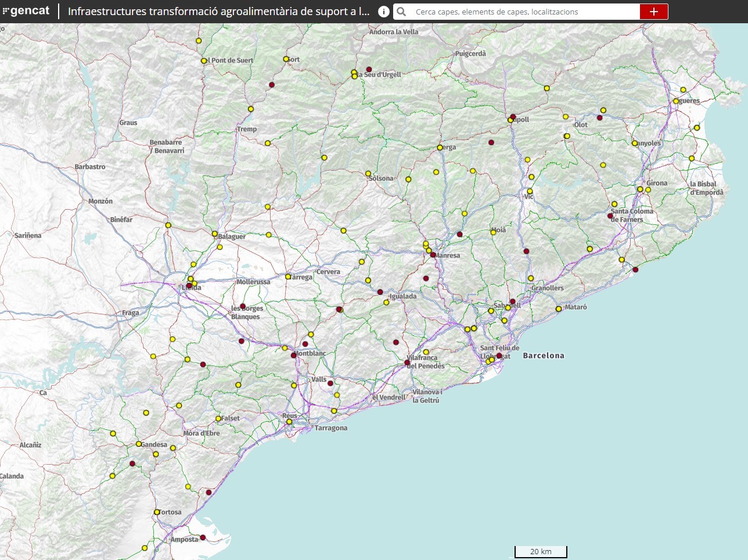Select dark red marker near Santa Coloma de Farners
This screenshot has height=560, width=748.
tap(610, 216)
